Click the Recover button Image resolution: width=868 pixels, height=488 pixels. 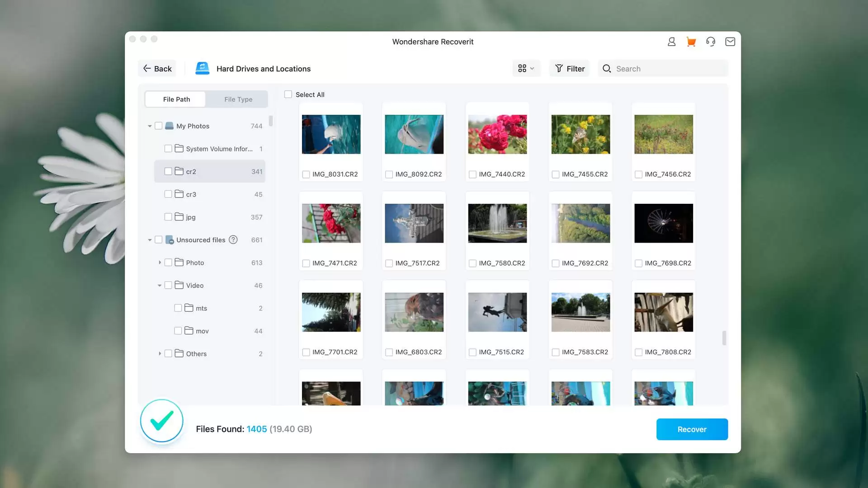tap(692, 429)
